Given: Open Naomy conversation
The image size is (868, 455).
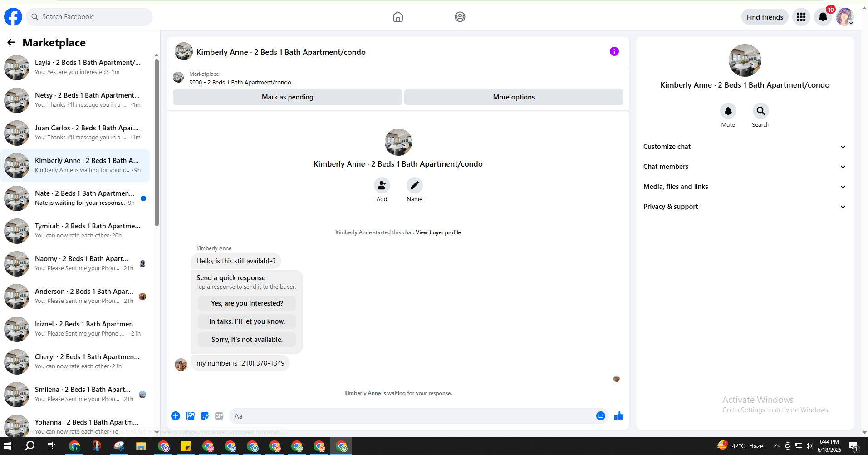Looking at the screenshot, I should coord(75,264).
